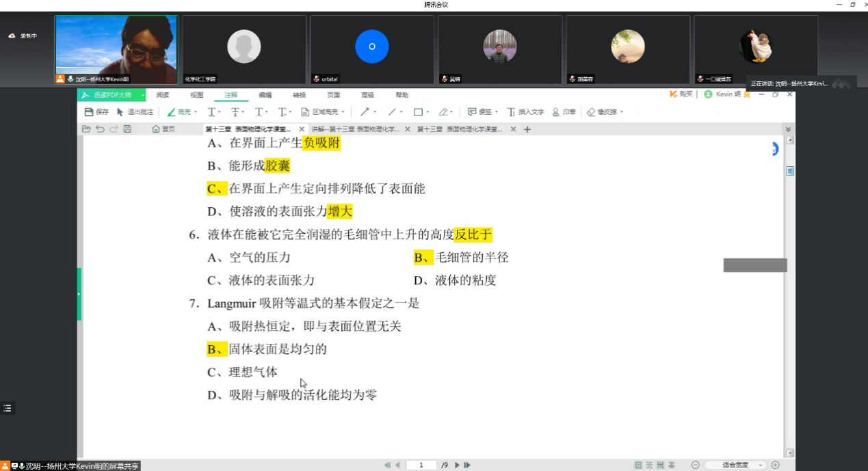Open the 适合宽度 zoom dropdown
This screenshot has width=868, height=471.
[x=761, y=466]
